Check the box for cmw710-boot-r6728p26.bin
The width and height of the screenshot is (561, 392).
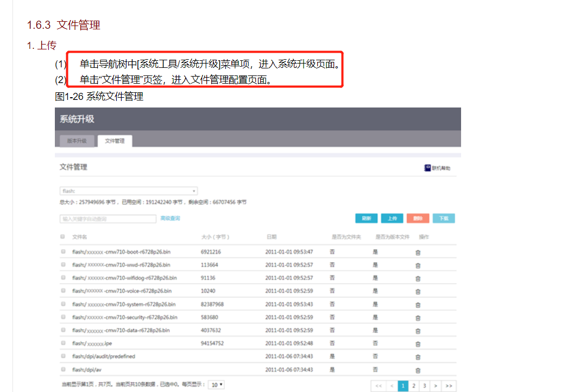tap(64, 251)
